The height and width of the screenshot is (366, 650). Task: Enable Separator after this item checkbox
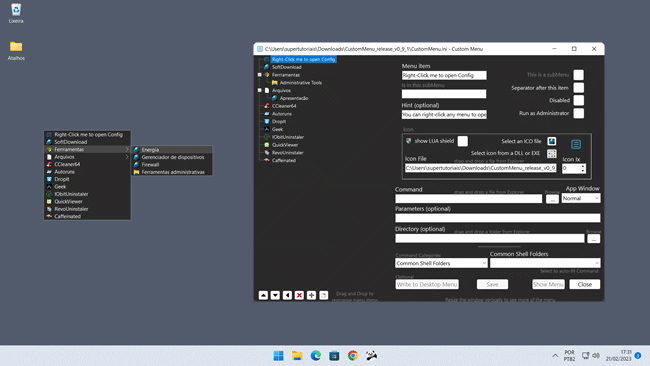579,88
